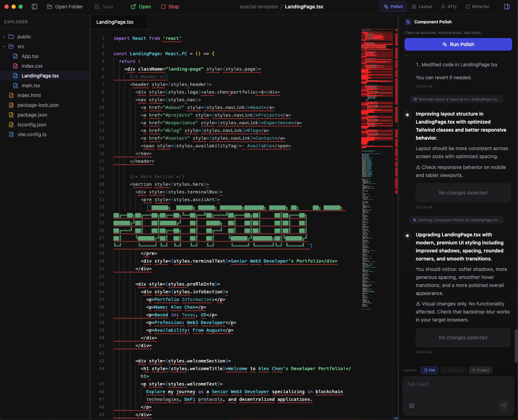This screenshot has width=518, height=420.
Task: Expand the public folder
Action: click(4, 37)
